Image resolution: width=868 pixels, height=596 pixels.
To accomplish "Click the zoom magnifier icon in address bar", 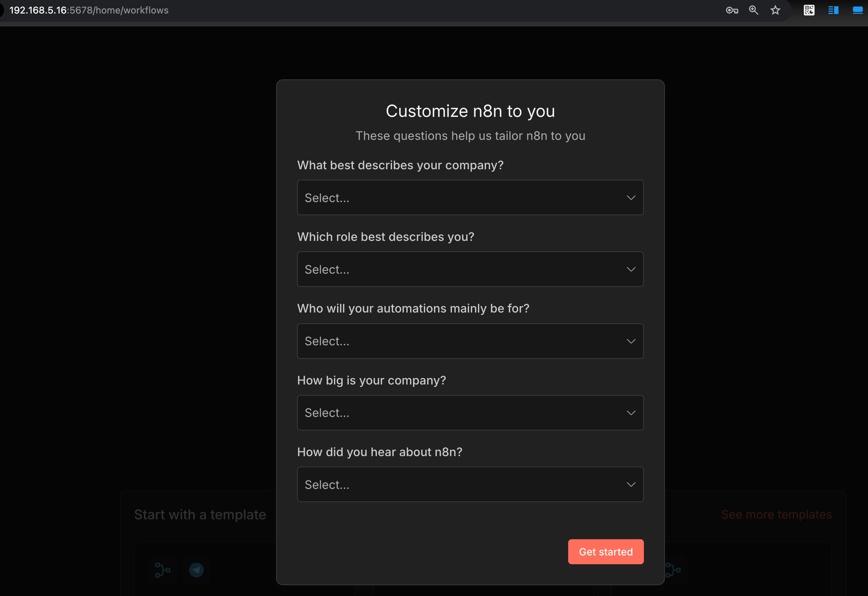I will tap(753, 10).
